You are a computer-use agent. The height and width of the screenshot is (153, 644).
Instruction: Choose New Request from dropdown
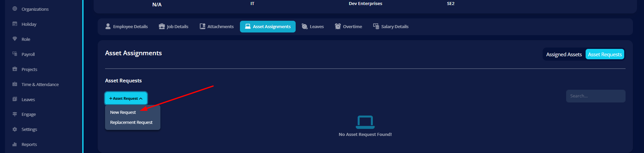click(123, 112)
